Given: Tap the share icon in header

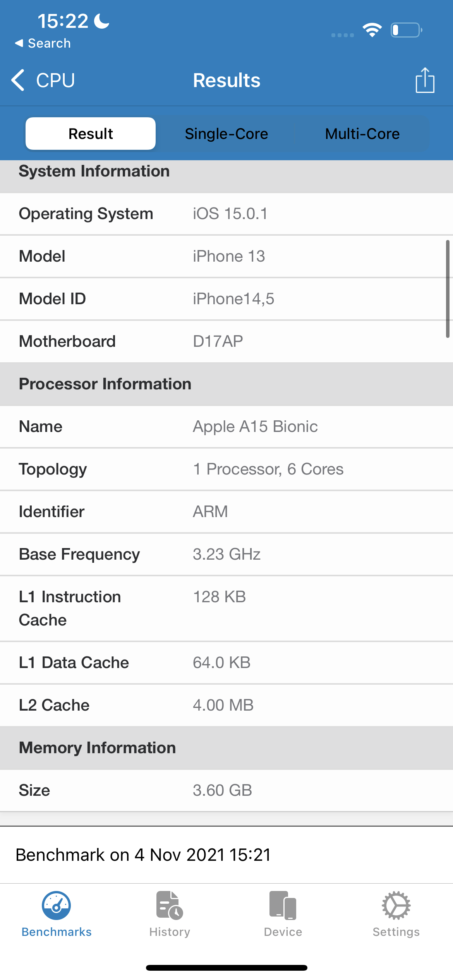Looking at the screenshot, I should pos(425,80).
